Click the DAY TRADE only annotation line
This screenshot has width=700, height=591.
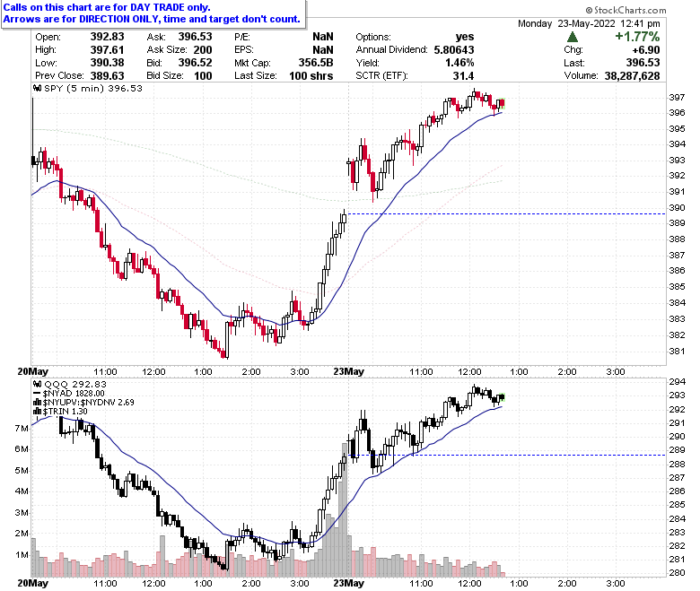click(107, 7)
